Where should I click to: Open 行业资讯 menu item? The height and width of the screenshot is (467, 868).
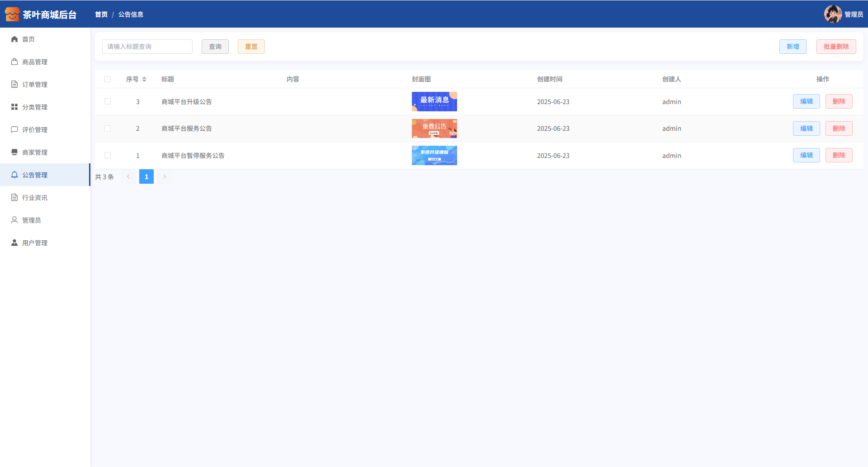pos(35,198)
